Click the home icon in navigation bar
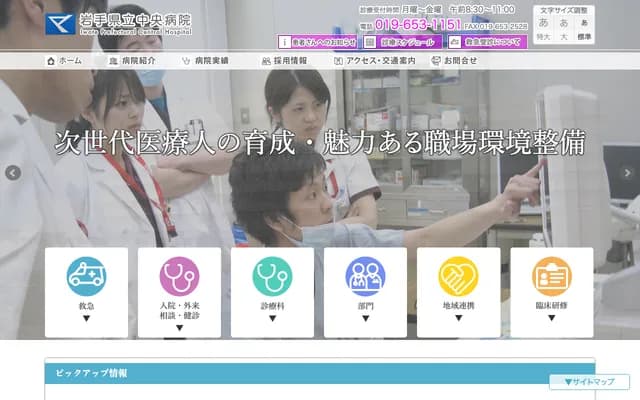 (51, 61)
